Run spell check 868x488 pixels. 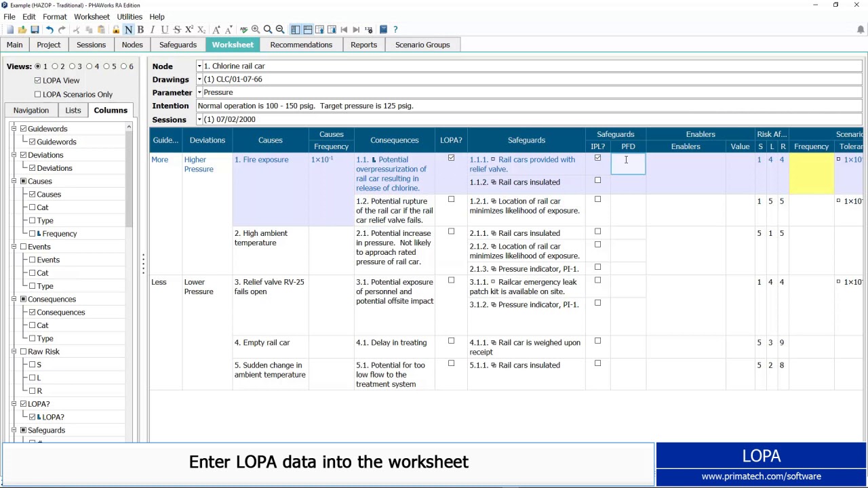[243, 30]
